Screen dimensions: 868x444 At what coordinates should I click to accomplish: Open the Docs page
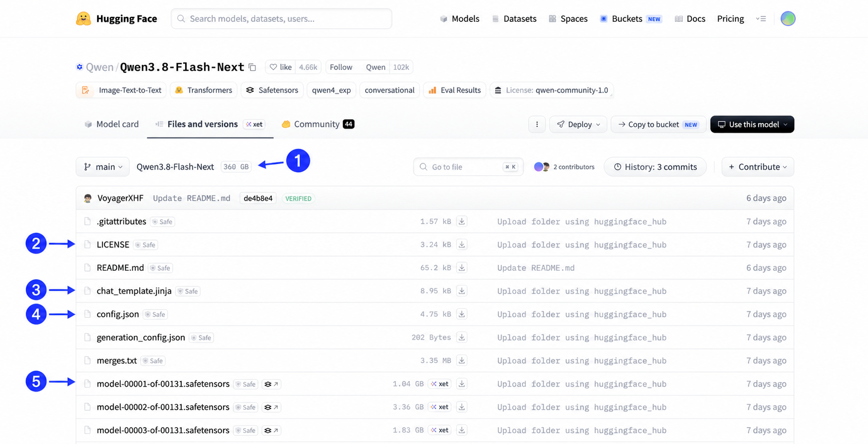(x=690, y=19)
